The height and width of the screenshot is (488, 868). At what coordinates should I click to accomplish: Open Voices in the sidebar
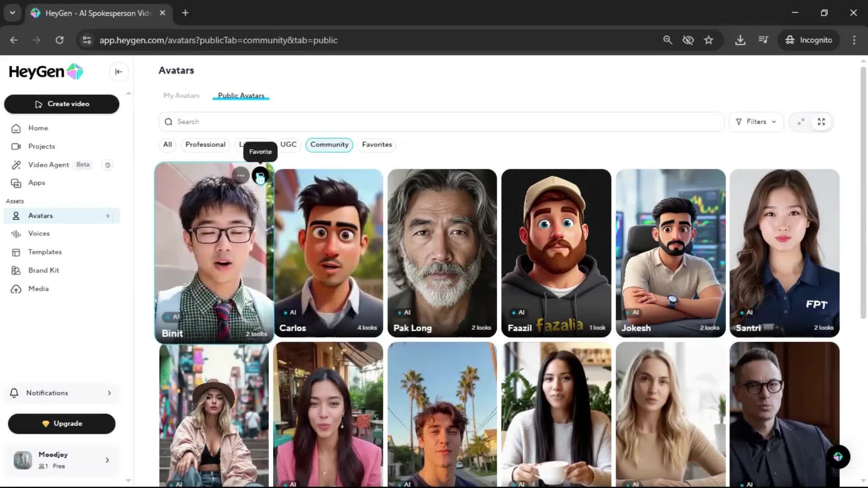point(39,234)
